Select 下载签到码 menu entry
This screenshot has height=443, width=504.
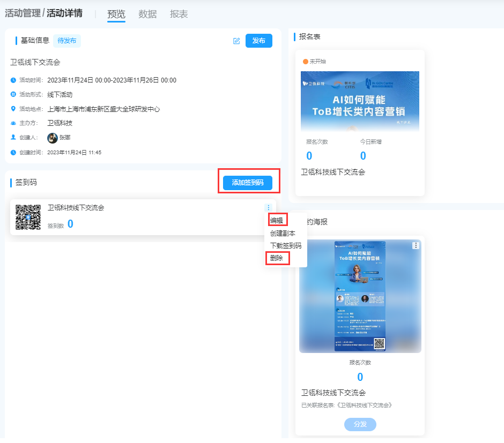(286, 245)
